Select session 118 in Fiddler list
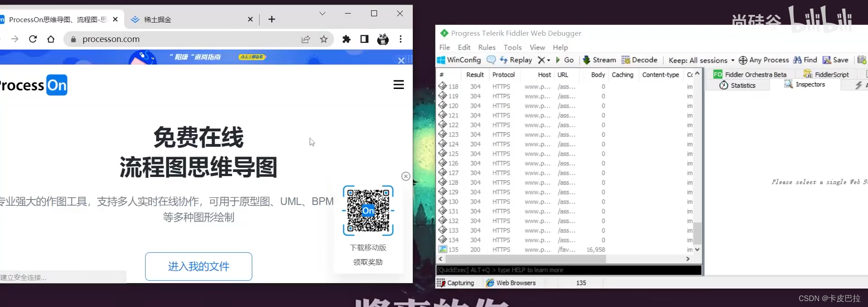 (566, 87)
